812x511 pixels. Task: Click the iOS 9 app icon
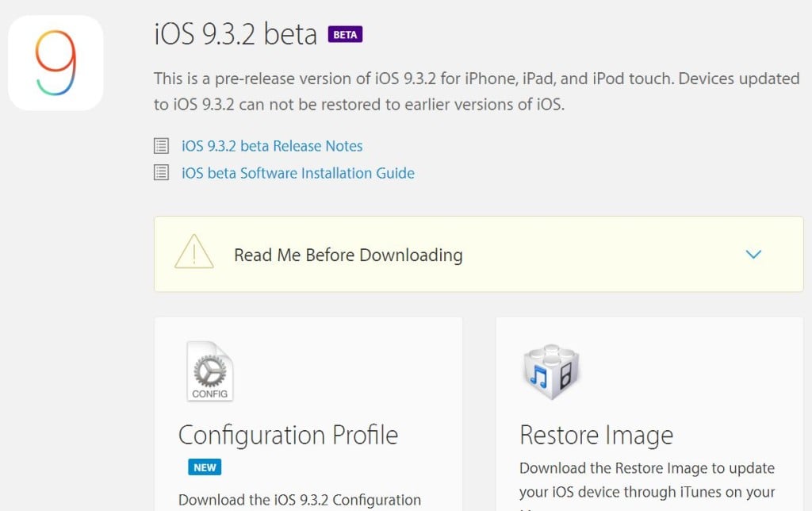[55, 63]
